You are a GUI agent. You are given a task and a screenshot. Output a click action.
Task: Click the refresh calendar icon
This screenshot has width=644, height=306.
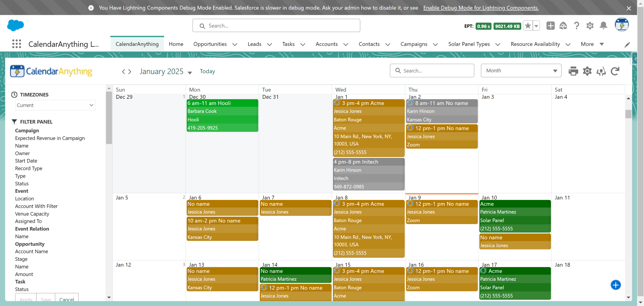coord(615,71)
